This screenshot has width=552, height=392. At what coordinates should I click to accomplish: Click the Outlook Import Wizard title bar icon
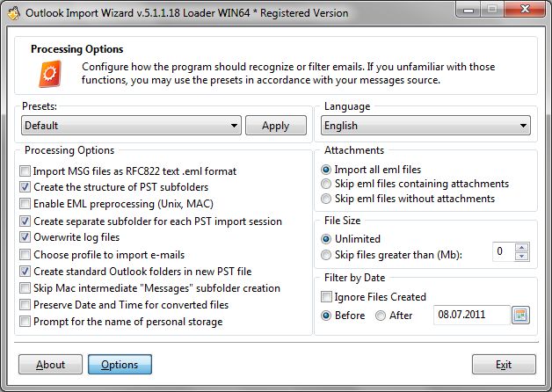pyautogui.click(x=13, y=13)
